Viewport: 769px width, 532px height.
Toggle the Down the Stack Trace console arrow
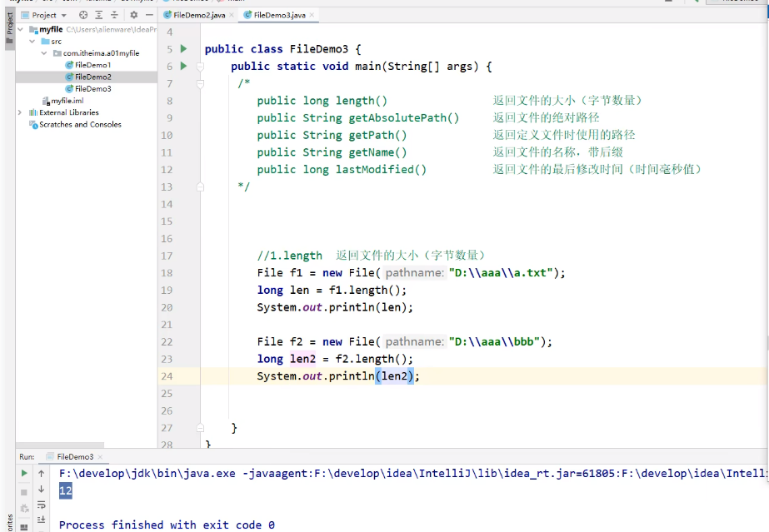[41, 490]
